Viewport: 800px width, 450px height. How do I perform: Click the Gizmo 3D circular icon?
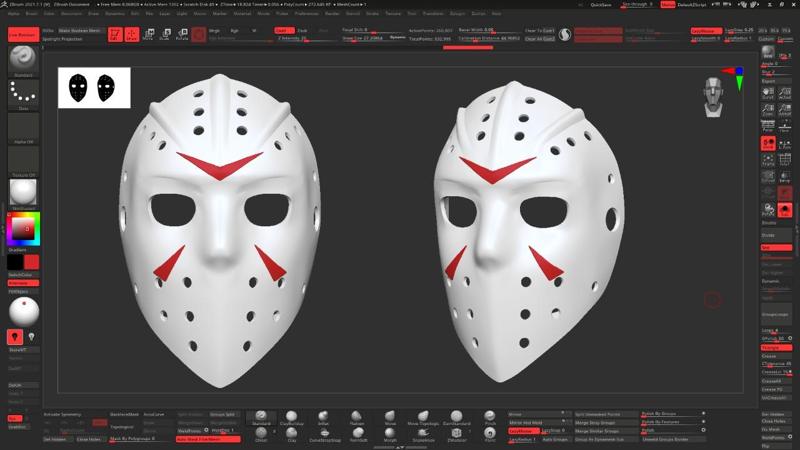(x=198, y=34)
